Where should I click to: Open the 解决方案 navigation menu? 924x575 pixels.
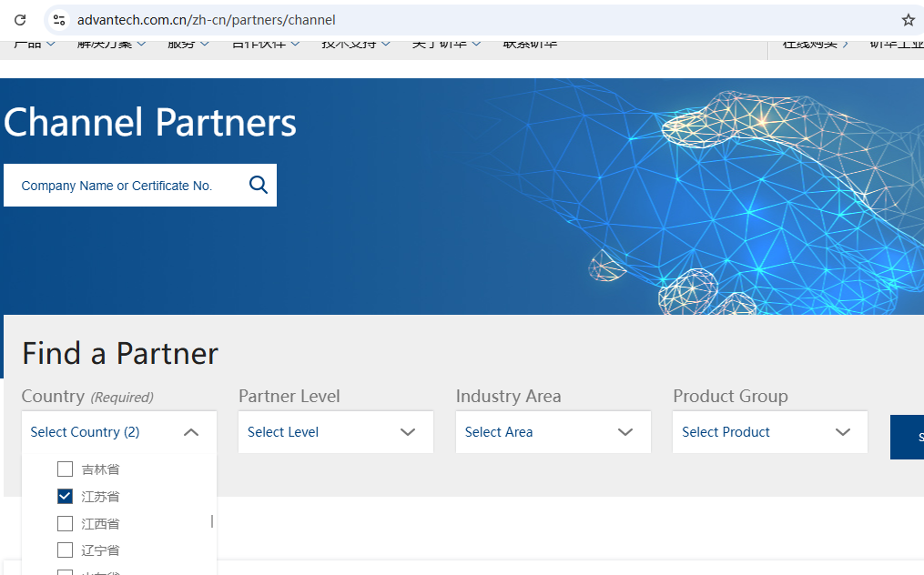(x=111, y=45)
